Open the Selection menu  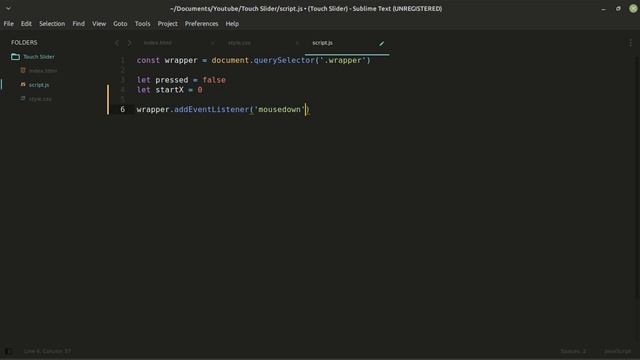click(x=52, y=24)
